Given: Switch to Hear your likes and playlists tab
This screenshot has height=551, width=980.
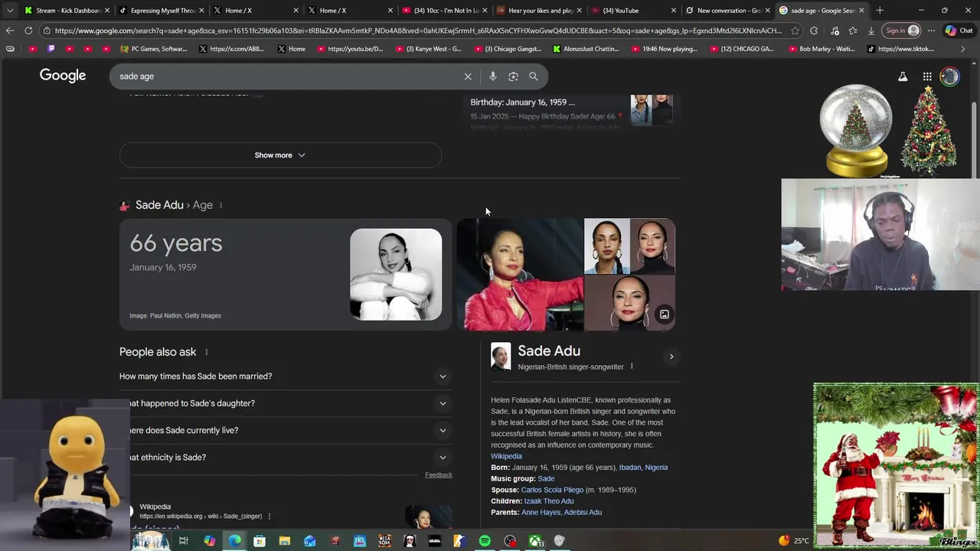Looking at the screenshot, I should tap(540, 10).
